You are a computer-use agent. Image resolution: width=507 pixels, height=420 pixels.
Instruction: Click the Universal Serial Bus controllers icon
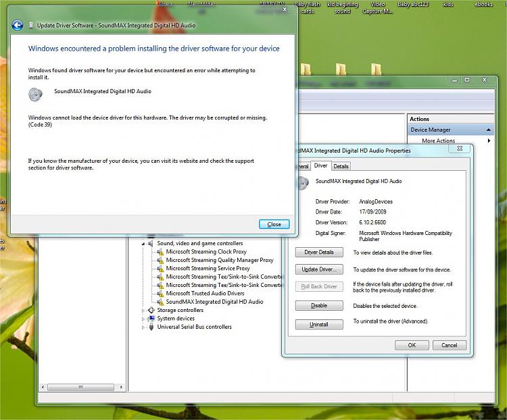tap(151, 327)
